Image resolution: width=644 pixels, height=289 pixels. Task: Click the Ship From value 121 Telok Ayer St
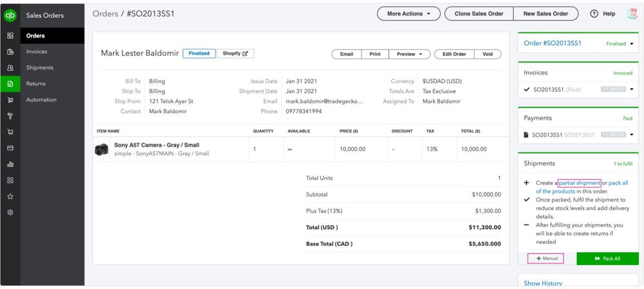[171, 101]
